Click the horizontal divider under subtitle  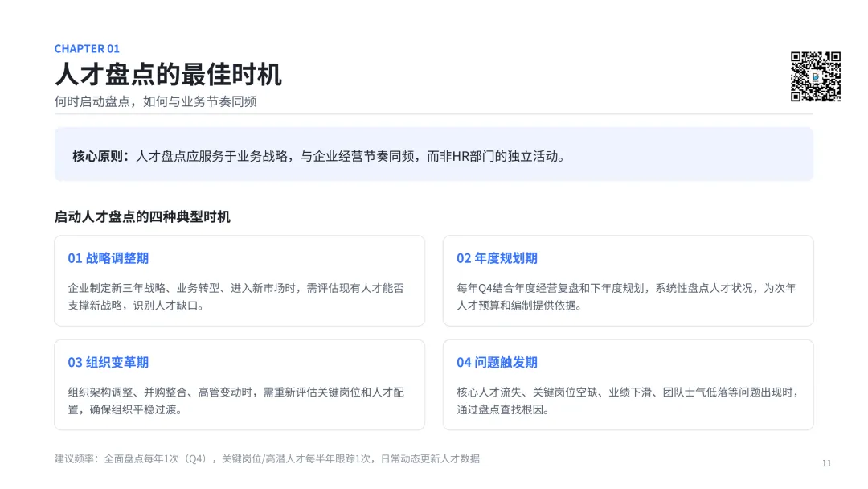pyautogui.click(x=434, y=114)
